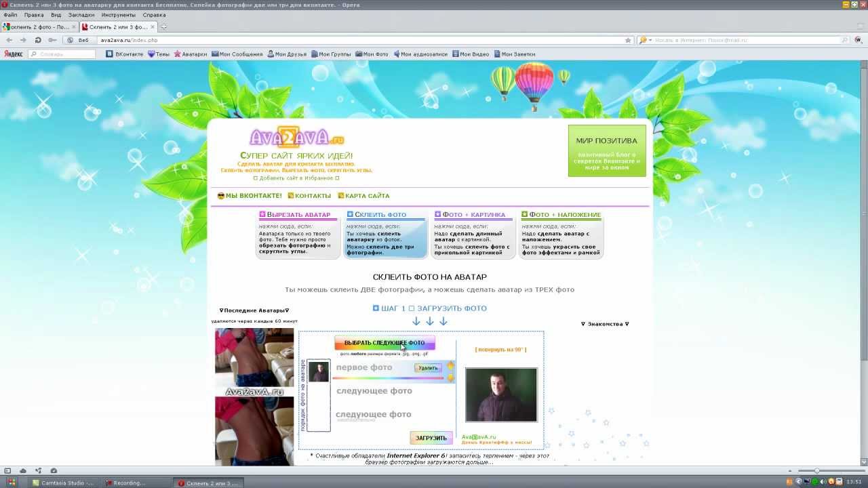The height and width of the screenshot is (488, 868).
Task: Close the 'склеить 2 фото' tab
Action: click(75, 27)
